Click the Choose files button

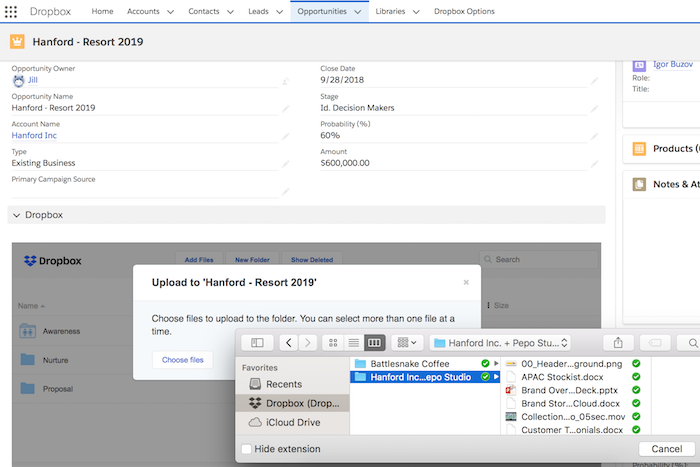[x=183, y=359]
